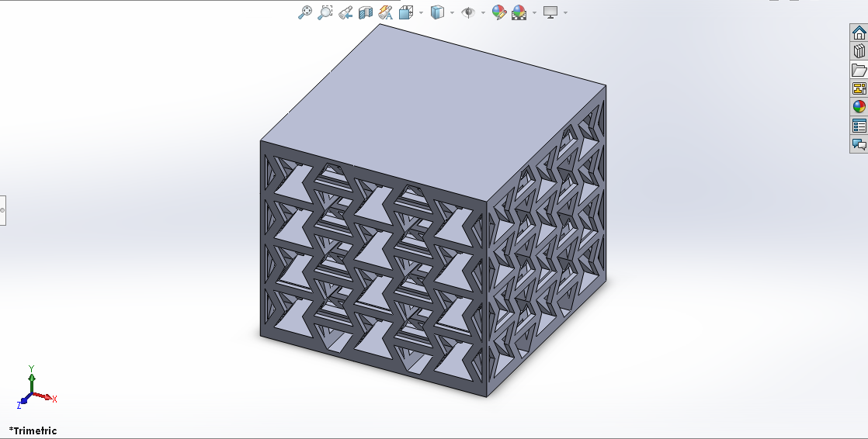Activate the Zoom to Area tool
868x439 pixels.
[x=325, y=12]
